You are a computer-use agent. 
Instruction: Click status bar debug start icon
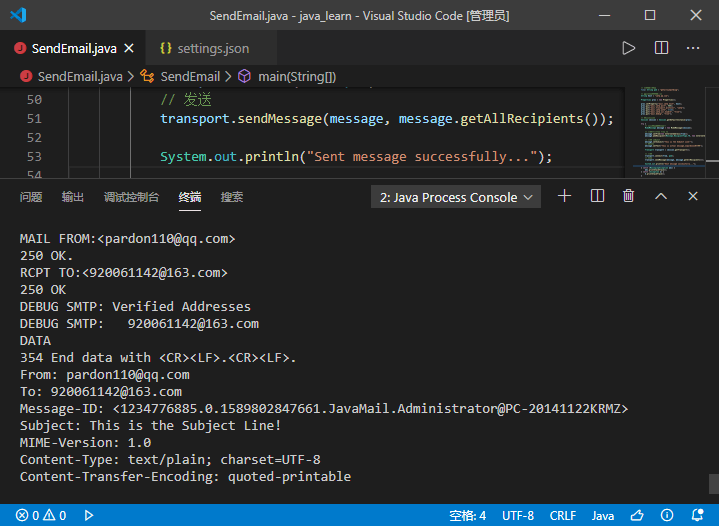89,515
